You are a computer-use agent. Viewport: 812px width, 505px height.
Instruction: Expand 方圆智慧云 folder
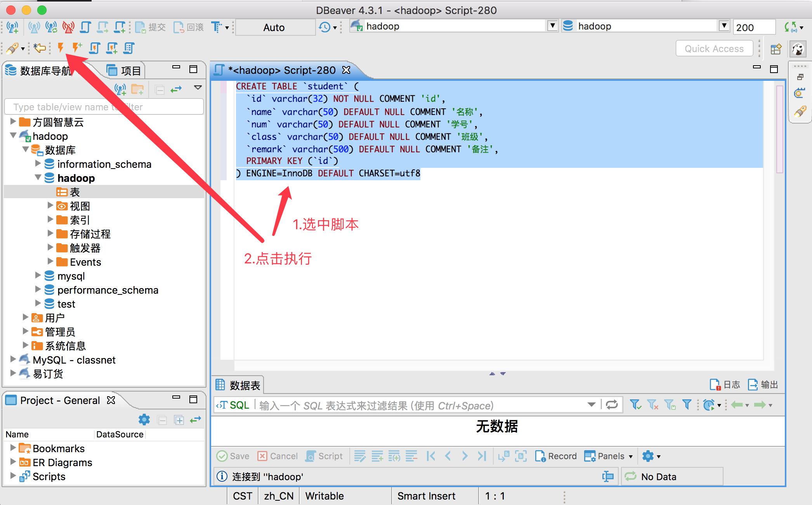[x=13, y=122]
